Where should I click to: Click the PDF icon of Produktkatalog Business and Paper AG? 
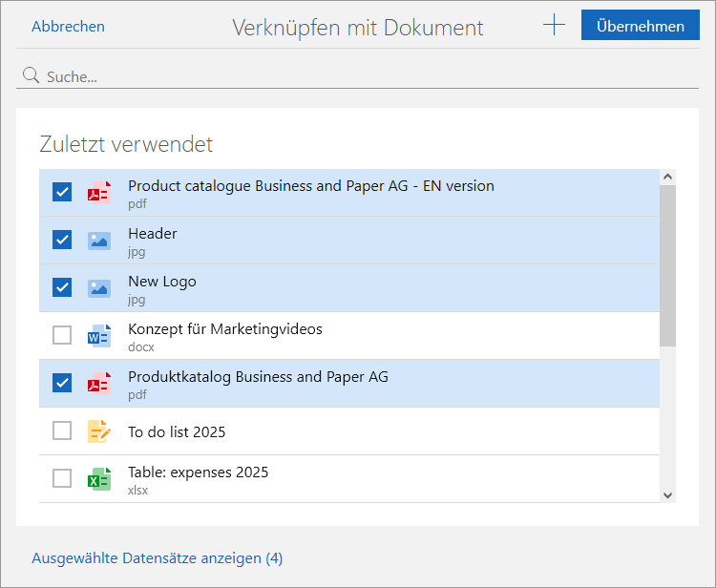(99, 384)
